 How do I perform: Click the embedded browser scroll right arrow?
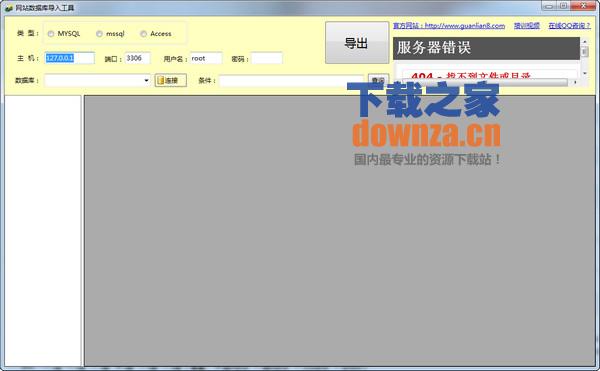click(x=575, y=82)
